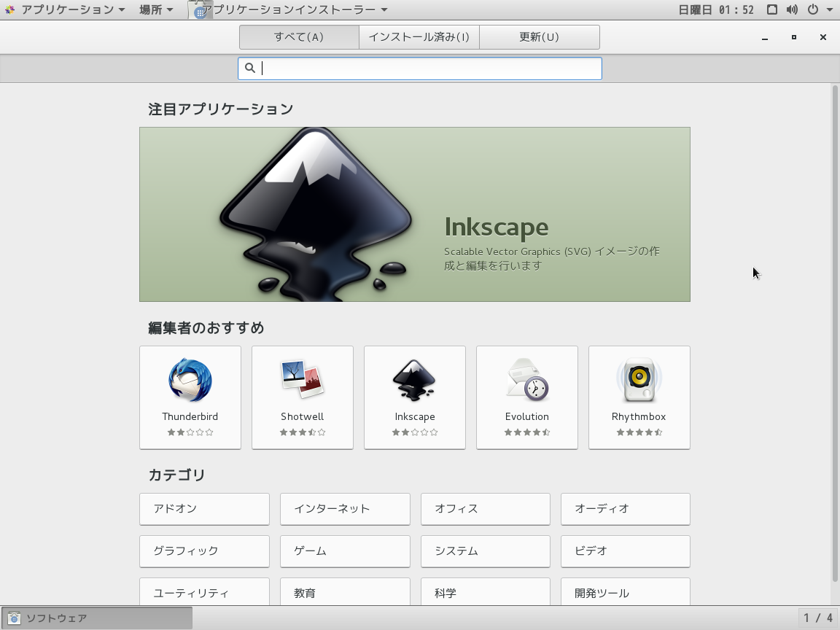Click the volume speaker icon in top bar

point(792,9)
